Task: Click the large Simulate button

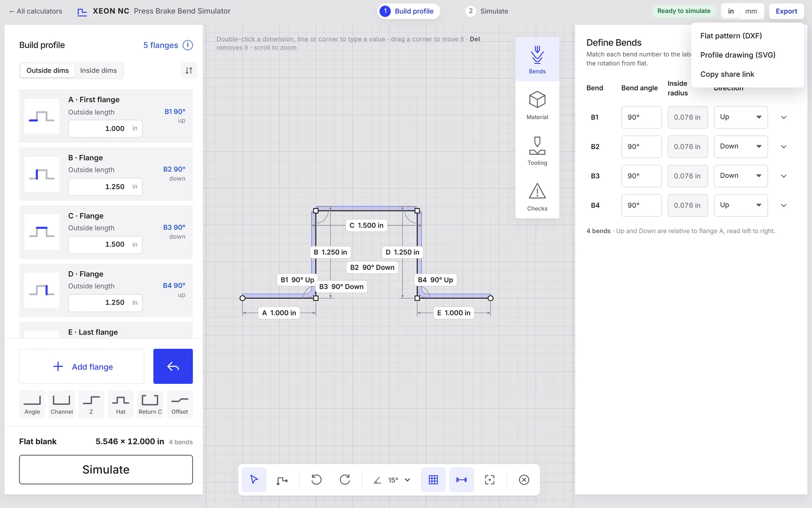Action: coord(106,470)
